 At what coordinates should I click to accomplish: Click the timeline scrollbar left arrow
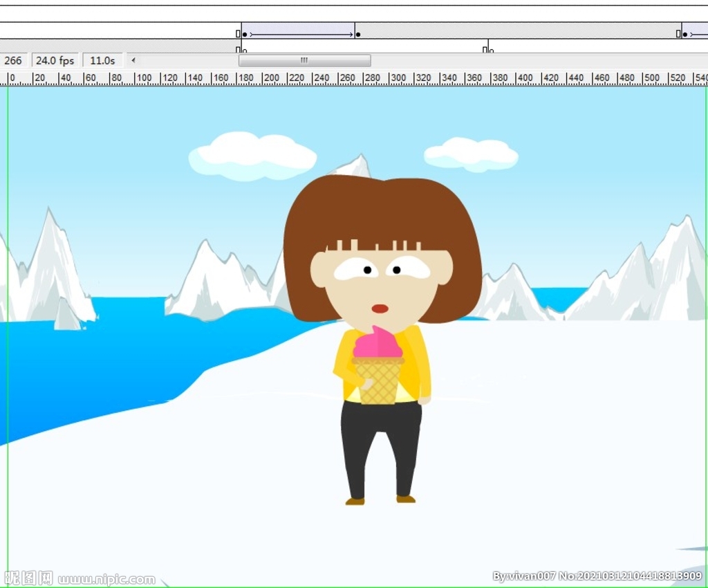(133, 61)
